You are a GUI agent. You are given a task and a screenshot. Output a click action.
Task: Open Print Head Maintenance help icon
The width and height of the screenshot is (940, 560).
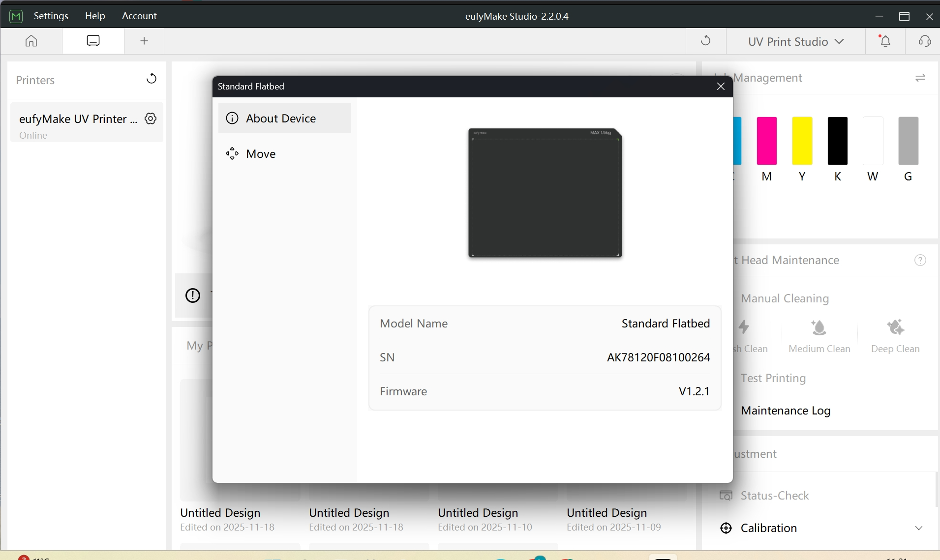coord(920,260)
